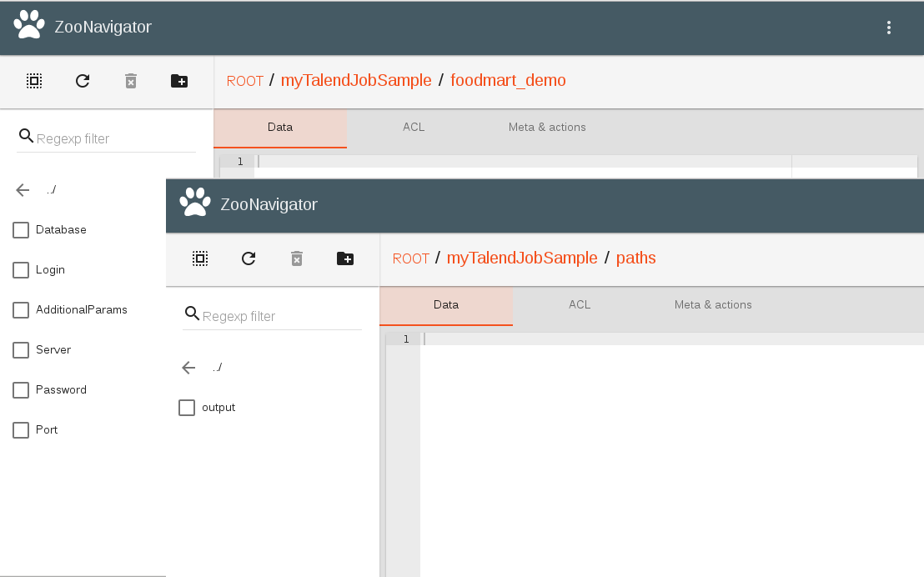Click the refresh icon in the paths window
Viewport: 924px width, 577px height.
(248, 258)
